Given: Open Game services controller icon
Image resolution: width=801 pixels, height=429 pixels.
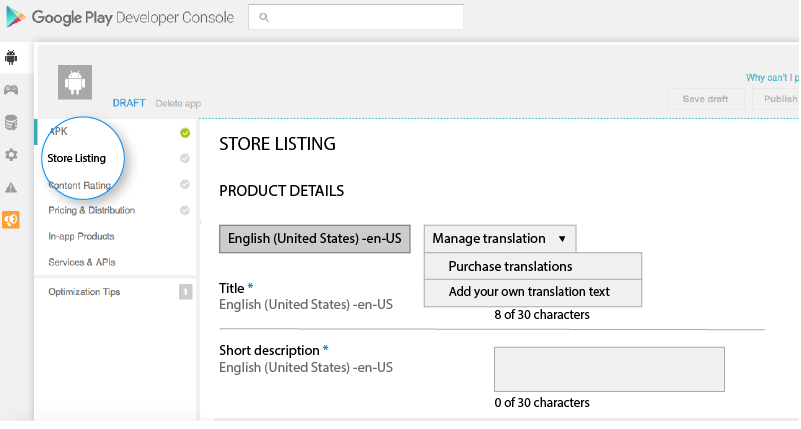Looking at the screenshot, I should pyautogui.click(x=11, y=90).
